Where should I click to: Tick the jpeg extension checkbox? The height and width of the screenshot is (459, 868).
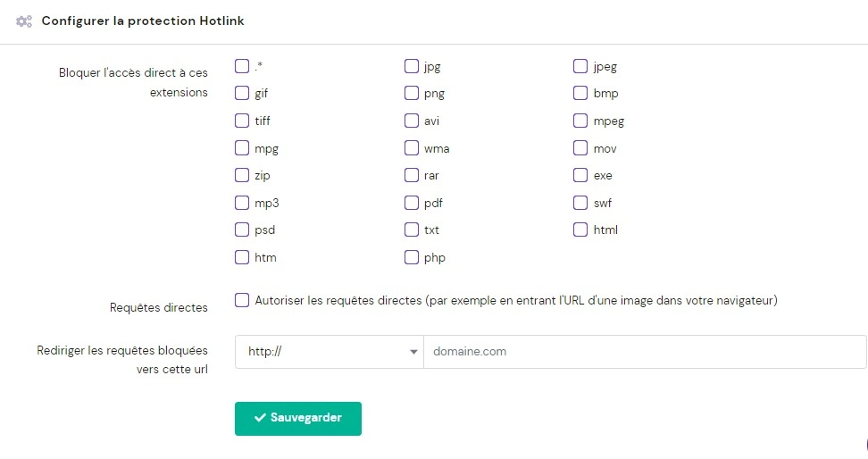[580, 65]
